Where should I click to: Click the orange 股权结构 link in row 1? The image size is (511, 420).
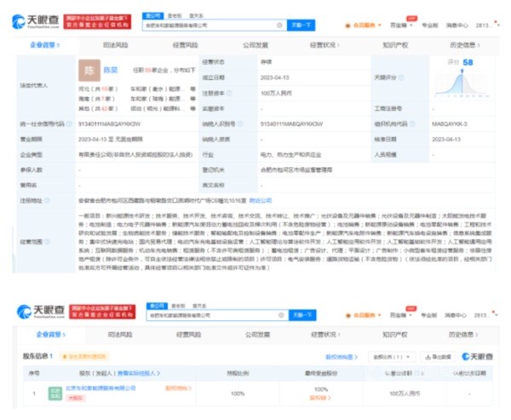(x=178, y=388)
